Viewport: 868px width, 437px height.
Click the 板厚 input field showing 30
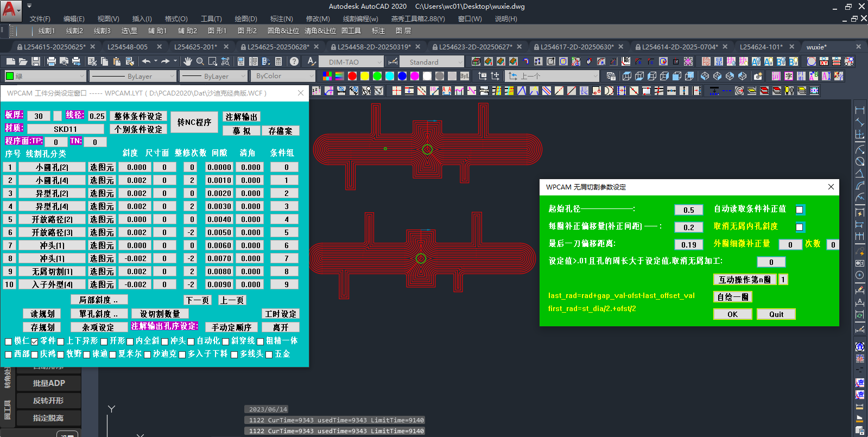point(39,116)
